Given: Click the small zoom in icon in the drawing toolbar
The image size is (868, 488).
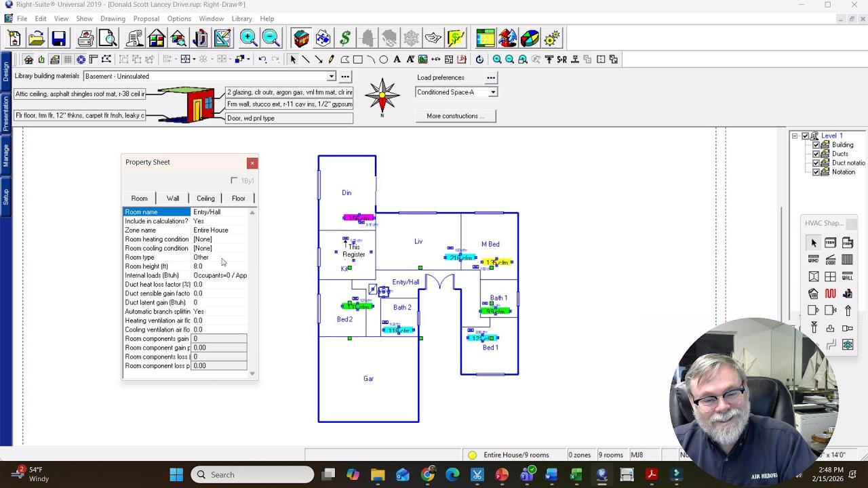Looking at the screenshot, I should 497,60.
